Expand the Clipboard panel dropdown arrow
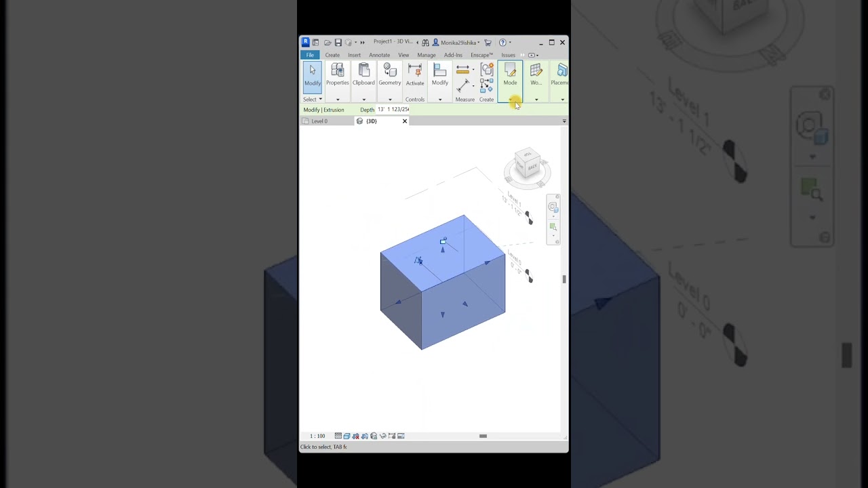This screenshot has width=868, height=488. [364, 100]
